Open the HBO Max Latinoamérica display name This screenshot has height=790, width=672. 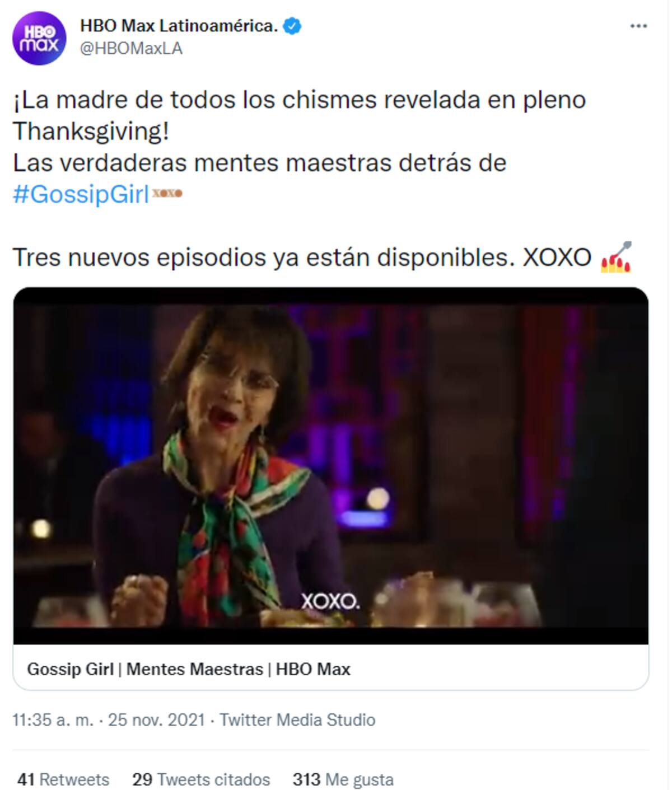tap(179, 26)
